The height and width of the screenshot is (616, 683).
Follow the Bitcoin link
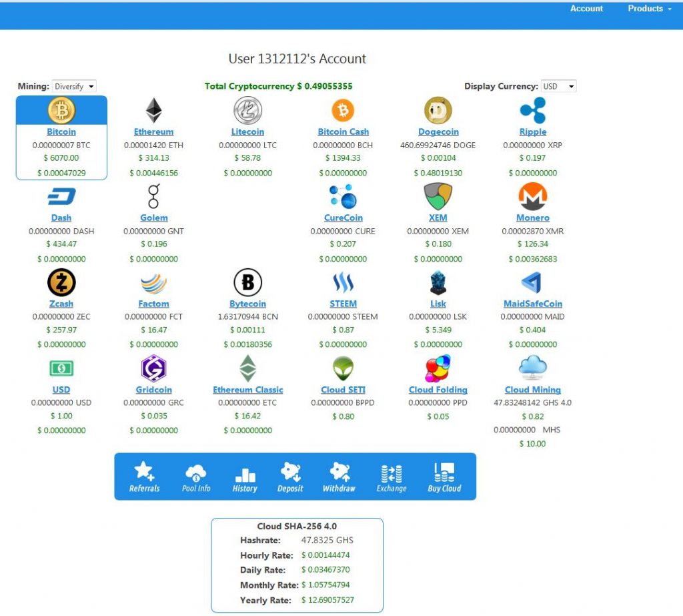pyautogui.click(x=61, y=131)
